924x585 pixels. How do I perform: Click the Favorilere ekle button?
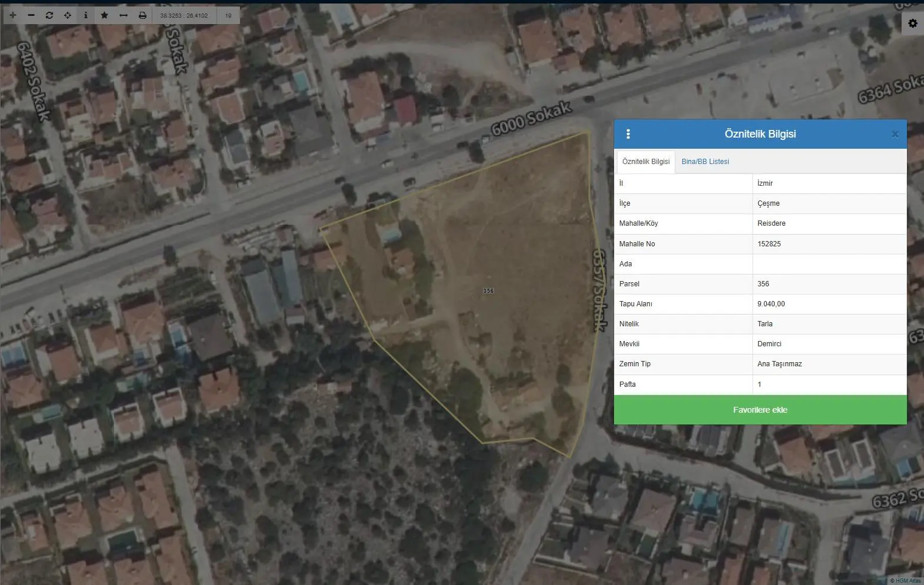pos(760,410)
